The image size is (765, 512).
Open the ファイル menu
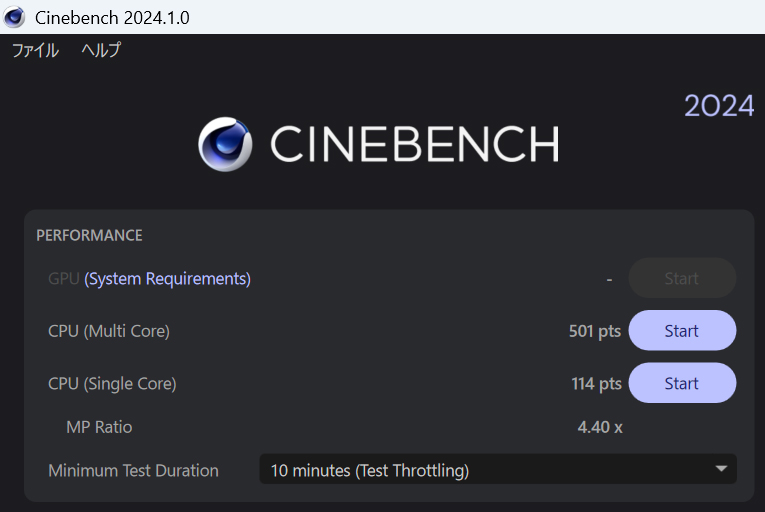(35, 50)
